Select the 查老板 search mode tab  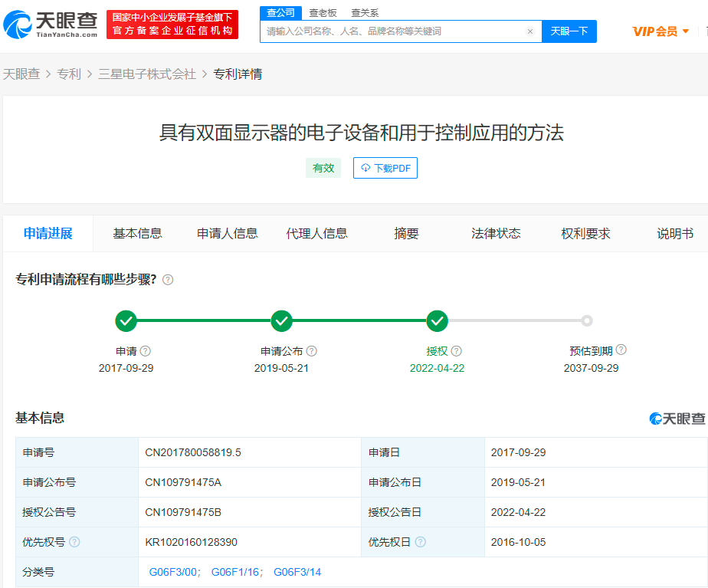coord(323,13)
